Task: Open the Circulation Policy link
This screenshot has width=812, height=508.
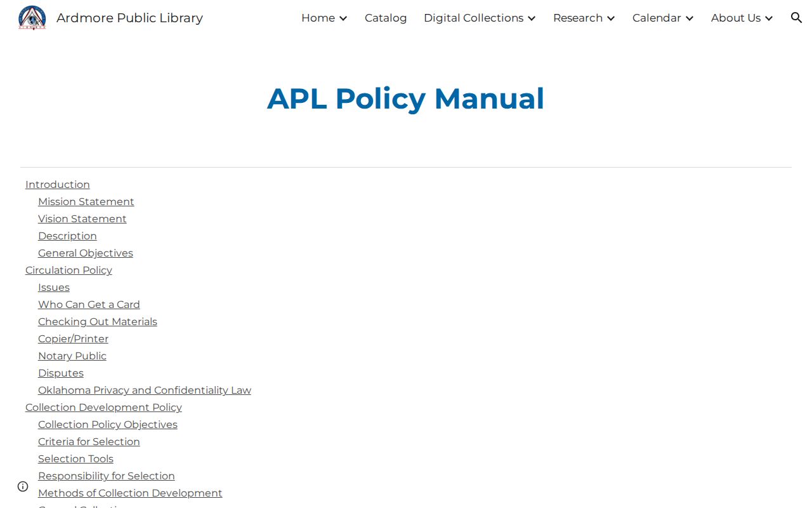Action: [69, 270]
